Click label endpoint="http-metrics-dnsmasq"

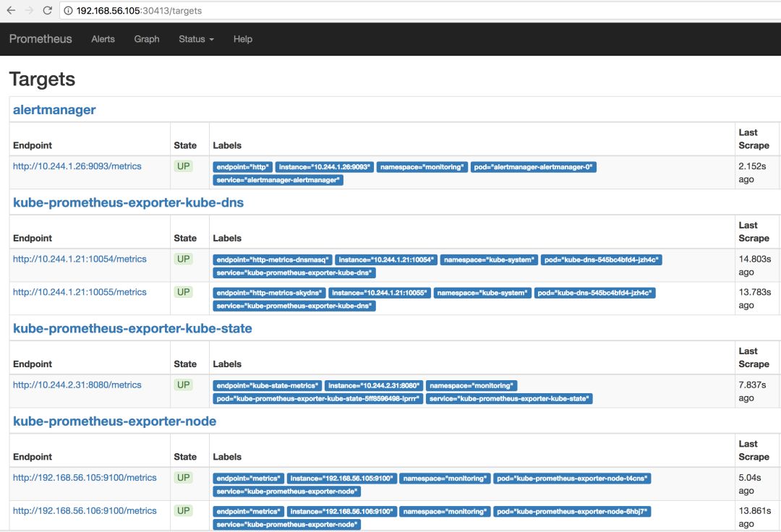coord(272,259)
